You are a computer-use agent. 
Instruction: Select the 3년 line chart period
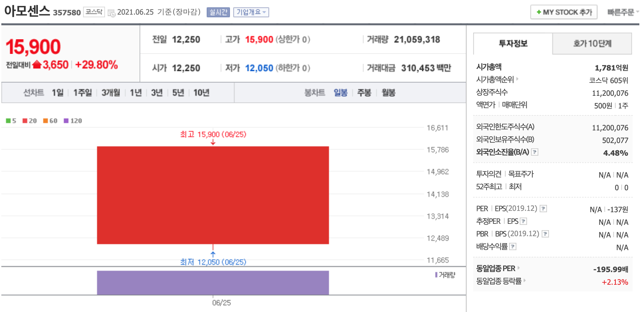157,92
